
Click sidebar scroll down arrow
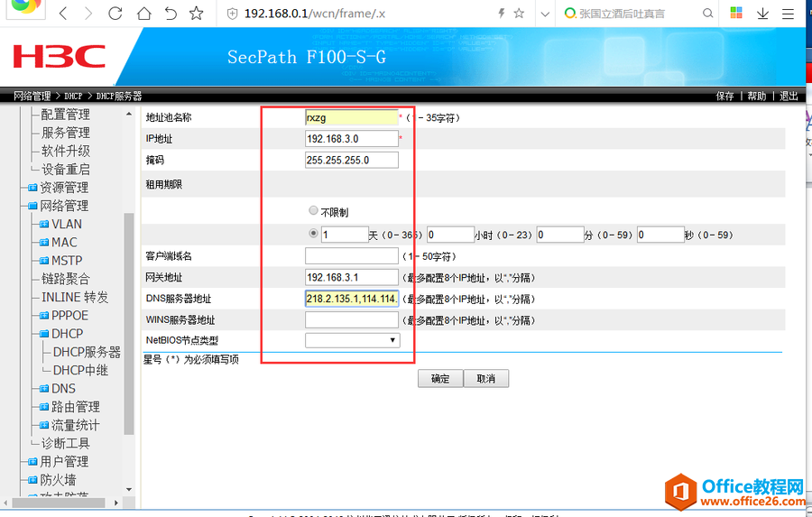pyautogui.click(x=129, y=489)
